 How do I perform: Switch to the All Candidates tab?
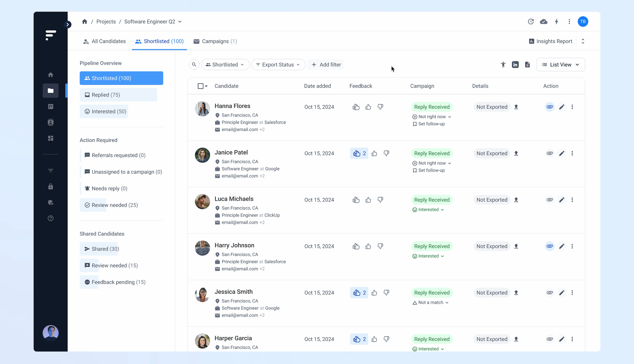coord(104,41)
